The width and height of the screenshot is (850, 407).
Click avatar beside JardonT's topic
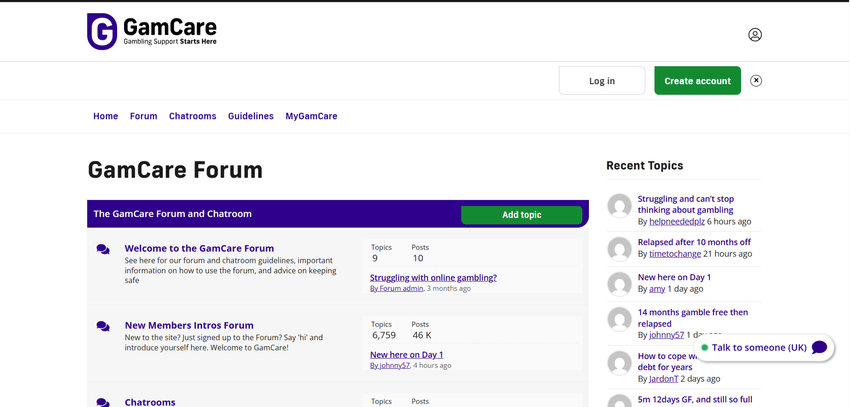[619, 363]
